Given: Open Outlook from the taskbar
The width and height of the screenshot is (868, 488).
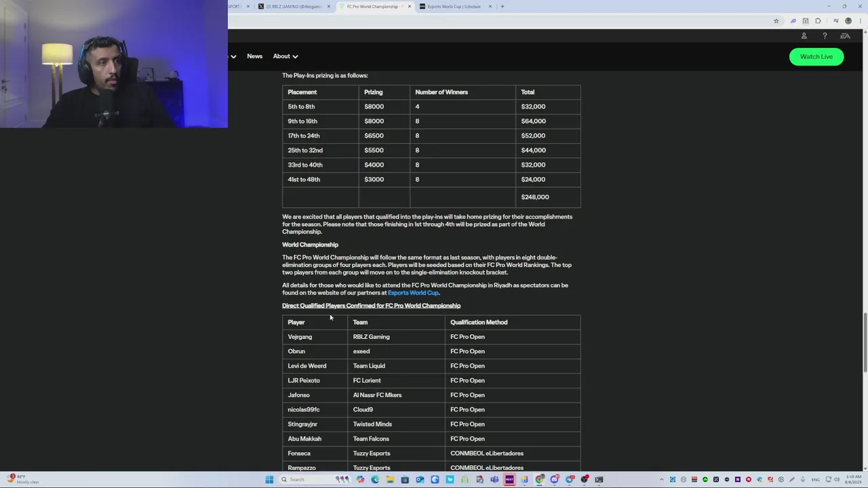Looking at the screenshot, I should tap(420, 480).
